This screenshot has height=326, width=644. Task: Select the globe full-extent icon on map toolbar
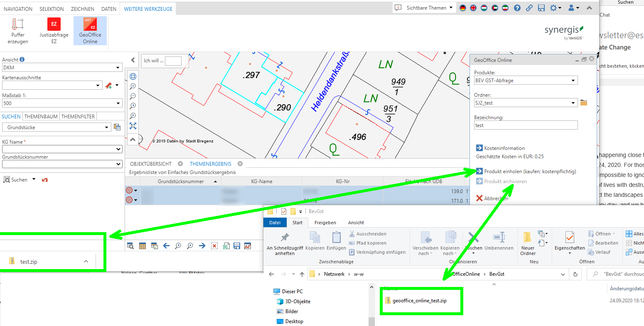point(132,76)
